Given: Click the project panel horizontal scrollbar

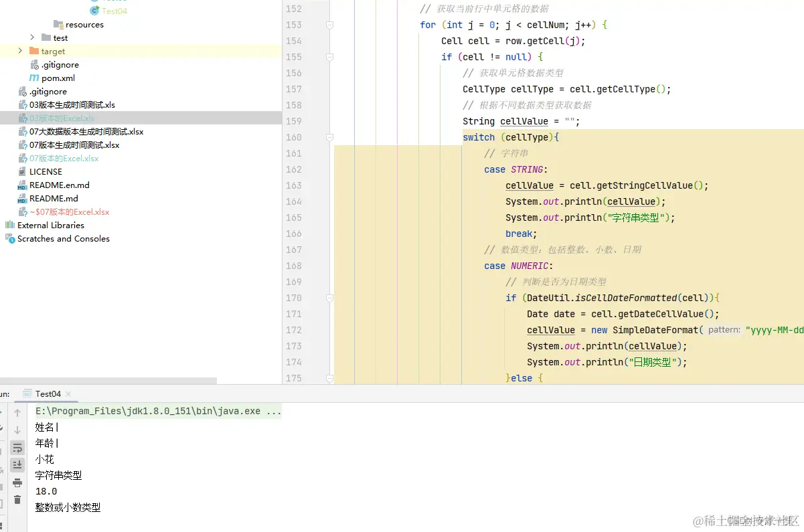Looking at the screenshot, I should coord(108,381).
